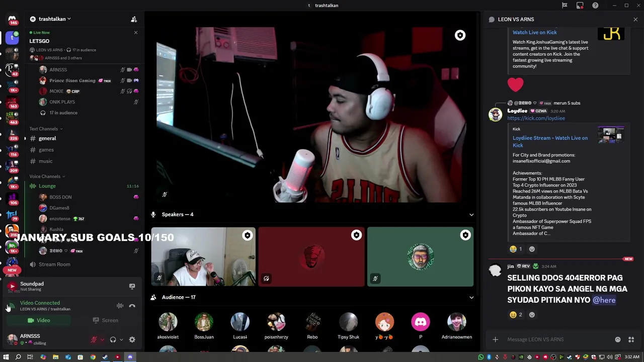Pin the white-cap speaker video tile
The width and height of the screenshot is (644, 362).
point(248,235)
